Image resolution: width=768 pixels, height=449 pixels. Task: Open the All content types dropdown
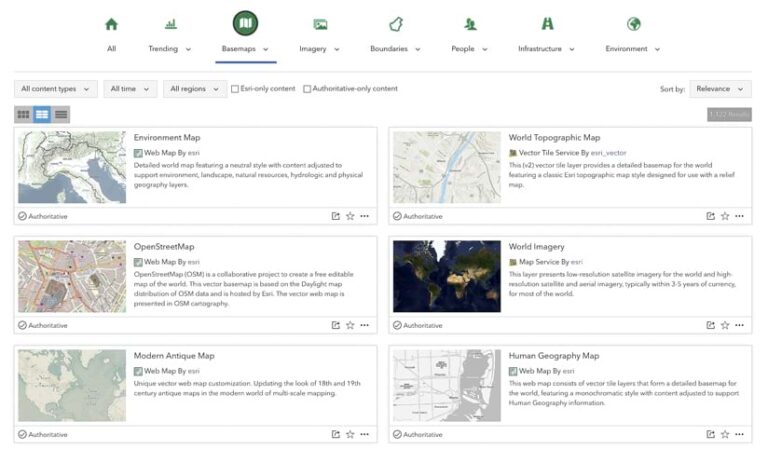coord(55,89)
